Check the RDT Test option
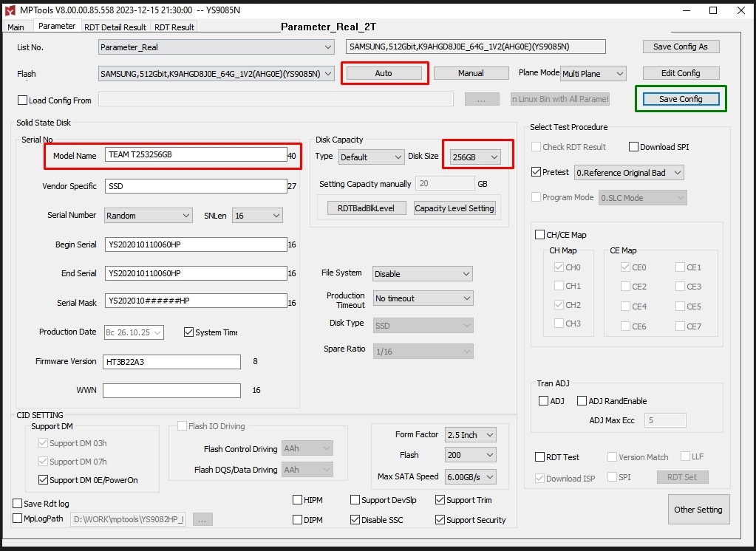756x551 pixels. [x=540, y=457]
